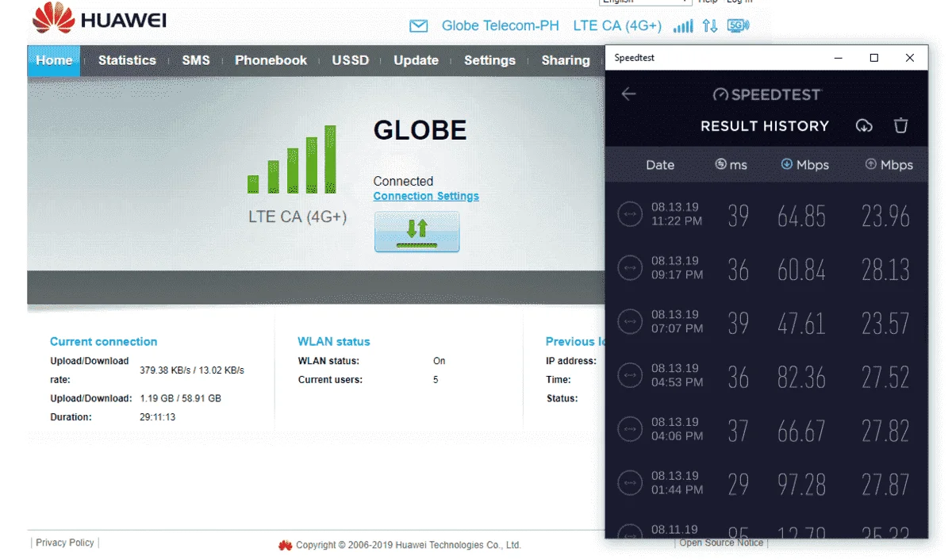Export result history with cloud download icon

click(x=864, y=125)
